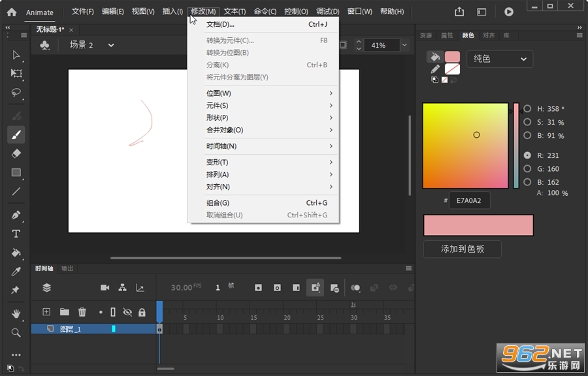The height and width of the screenshot is (376, 588).
Task: Select the Selection arrow tool
Action: [x=16, y=55]
